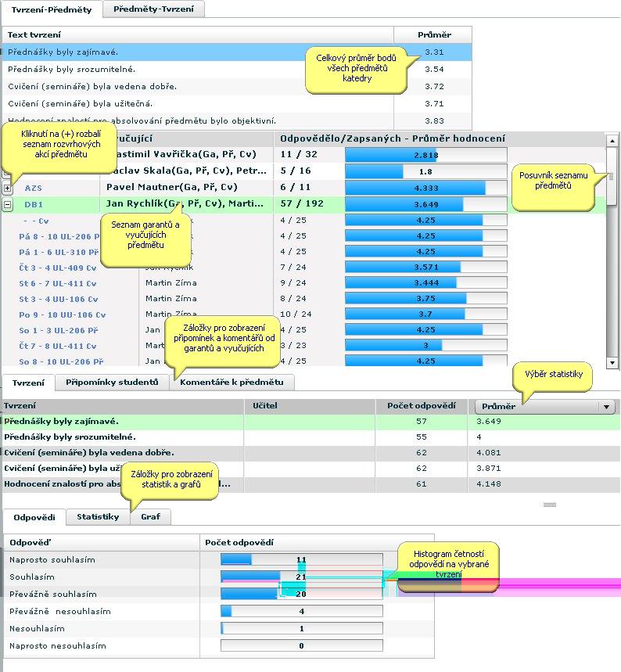This screenshot has width=621, height=672.
Task: Click the 1.8 rating bar of Skala row
Action: click(x=426, y=171)
